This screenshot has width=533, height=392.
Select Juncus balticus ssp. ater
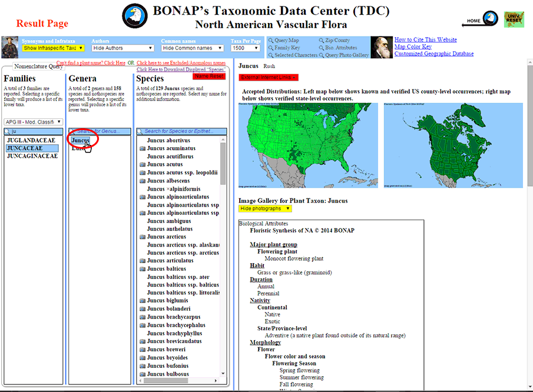[x=178, y=277]
